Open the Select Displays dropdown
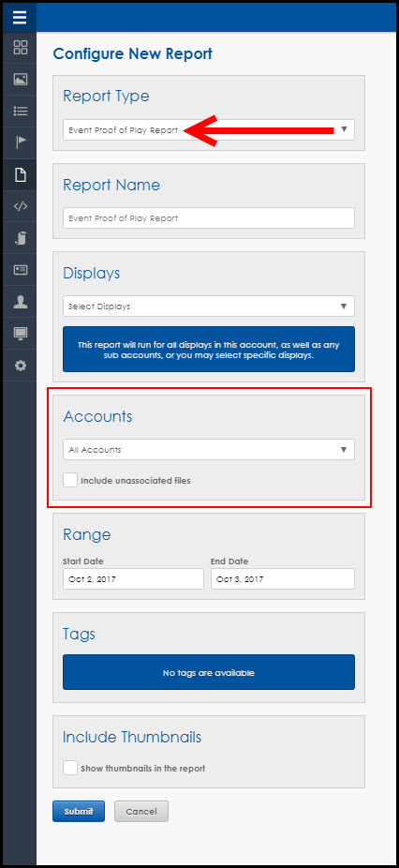The image size is (399, 868). click(x=209, y=306)
